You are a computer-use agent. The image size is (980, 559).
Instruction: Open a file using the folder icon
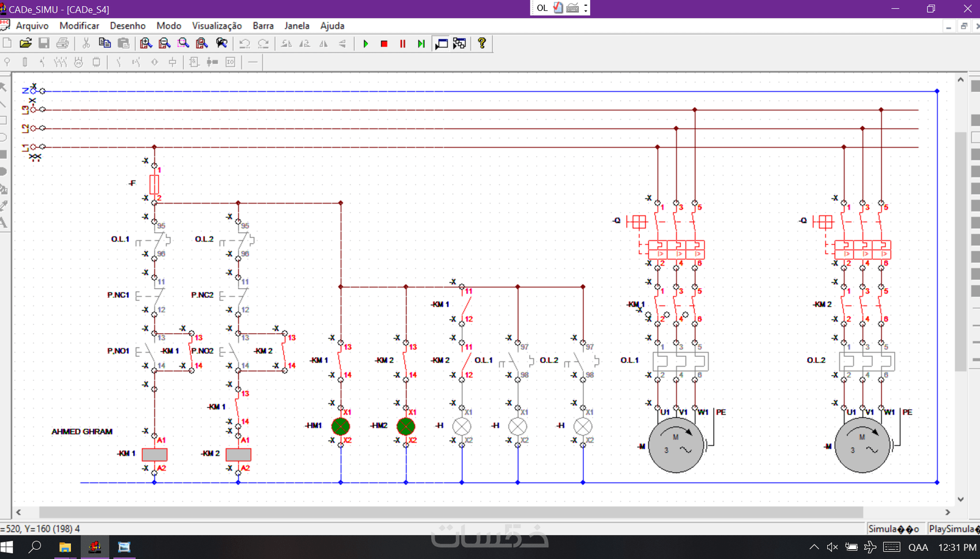[25, 43]
